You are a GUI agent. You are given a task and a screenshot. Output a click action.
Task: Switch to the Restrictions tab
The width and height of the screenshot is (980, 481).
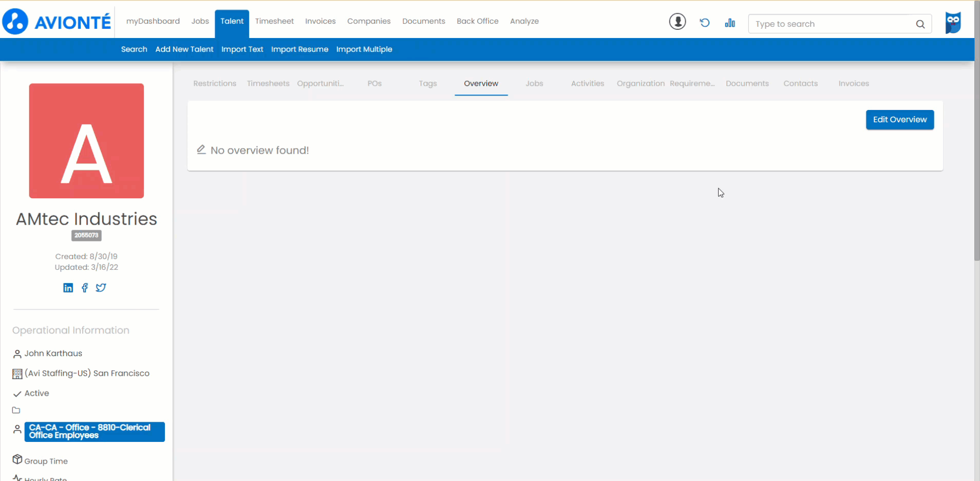pos(215,83)
